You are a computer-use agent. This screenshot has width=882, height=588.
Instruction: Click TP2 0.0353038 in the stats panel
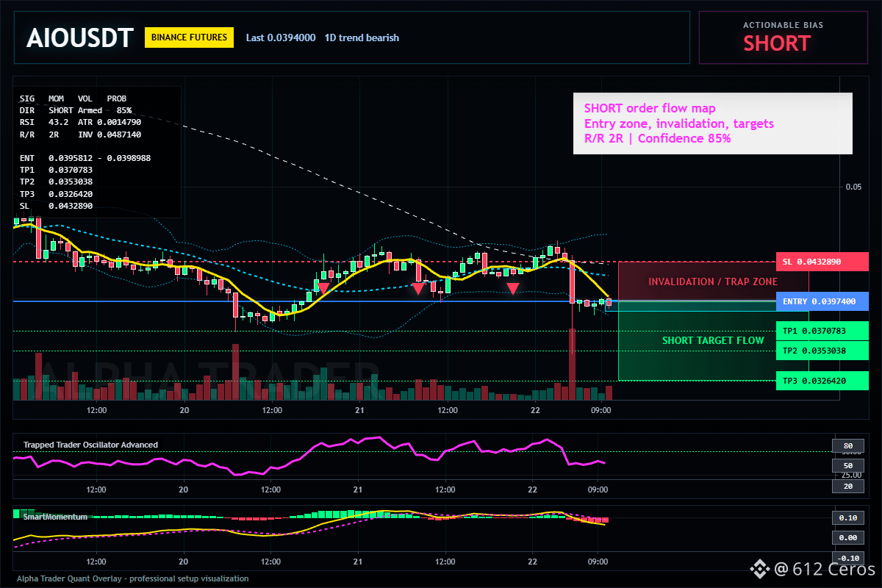click(56, 182)
